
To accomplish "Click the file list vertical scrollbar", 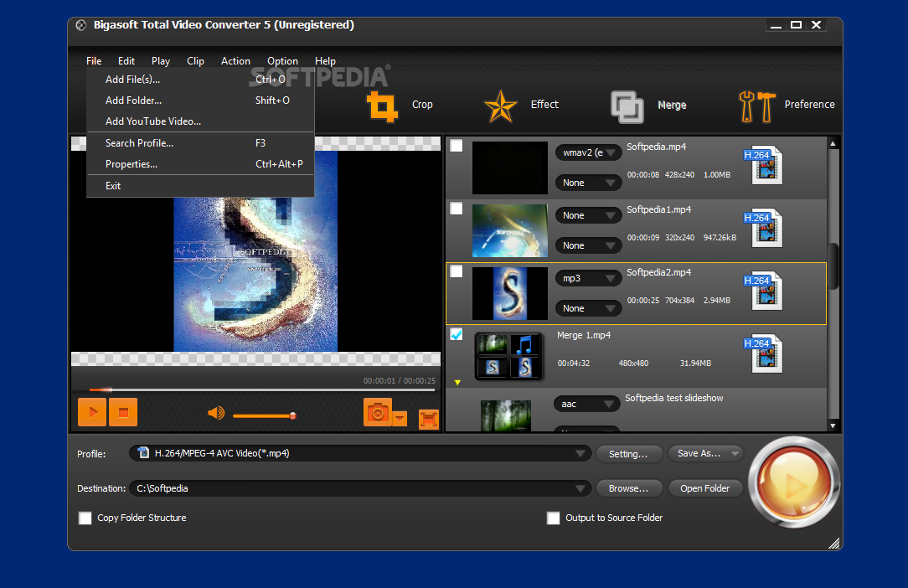I will pos(833,266).
